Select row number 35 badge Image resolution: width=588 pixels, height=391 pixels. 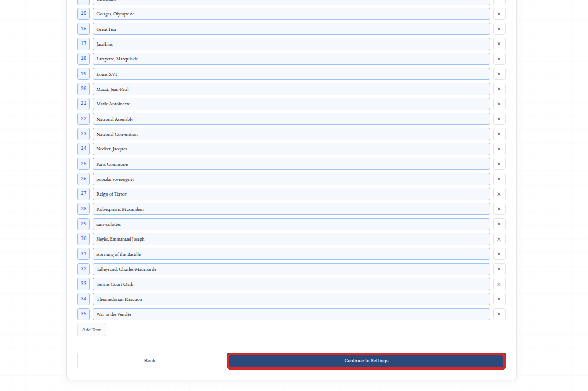click(83, 314)
